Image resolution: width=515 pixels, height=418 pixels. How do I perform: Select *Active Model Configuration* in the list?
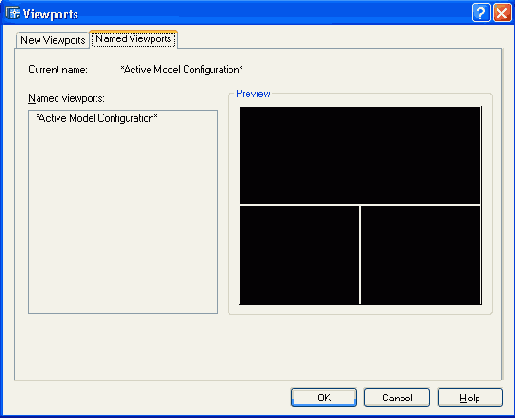tap(97, 118)
